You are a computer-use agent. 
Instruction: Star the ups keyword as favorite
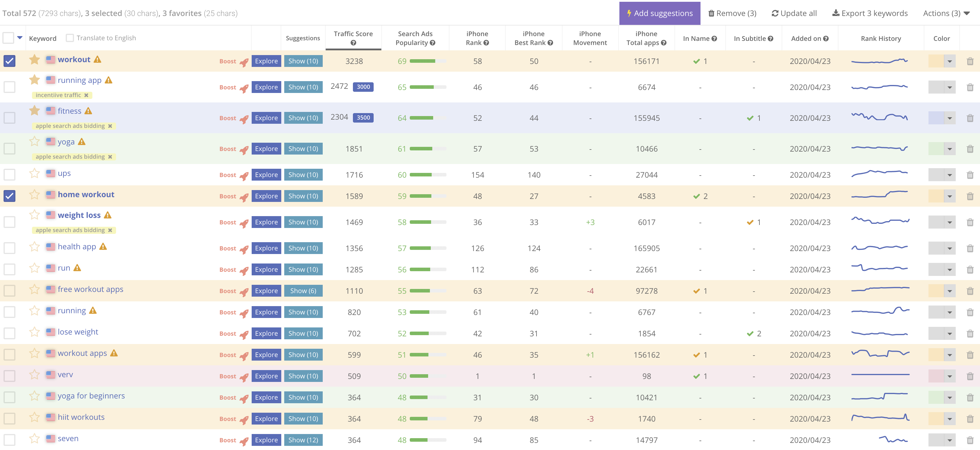click(35, 173)
